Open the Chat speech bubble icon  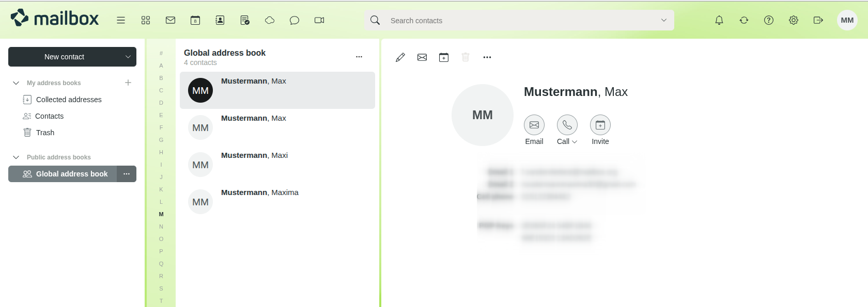tap(295, 20)
